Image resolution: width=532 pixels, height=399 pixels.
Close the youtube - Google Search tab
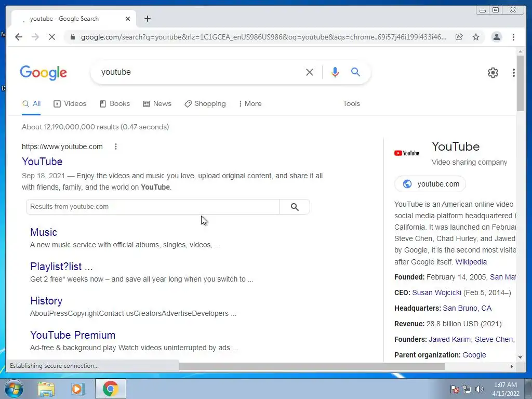(x=128, y=19)
